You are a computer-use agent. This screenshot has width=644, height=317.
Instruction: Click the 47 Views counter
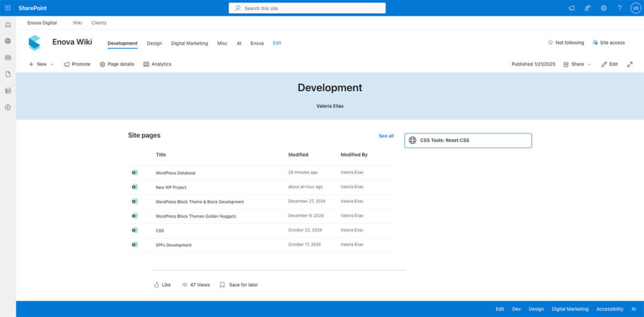[x=196, y=284]
